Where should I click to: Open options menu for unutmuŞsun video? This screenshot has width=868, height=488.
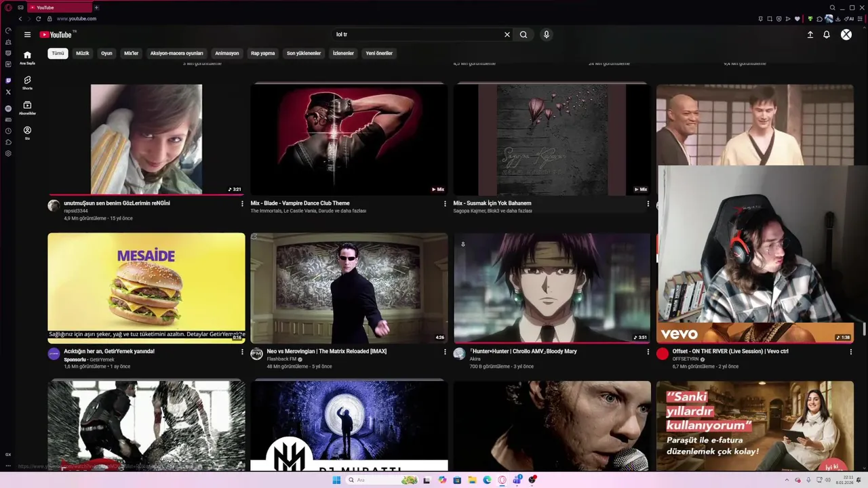tap(242, 203)
